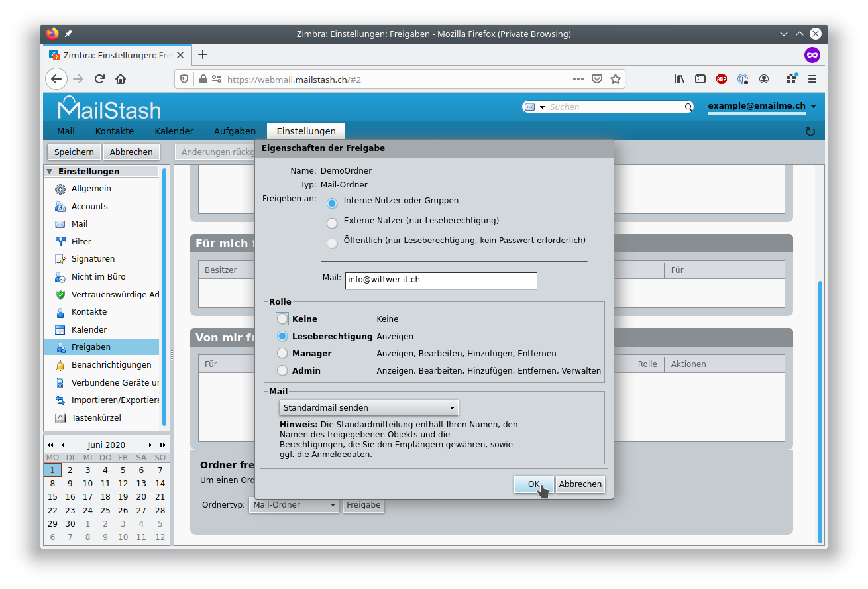The width and height of the screenshot is (868, 589).
Task: Switch to the Kontakte tab
Action: [x=115, y=131]
